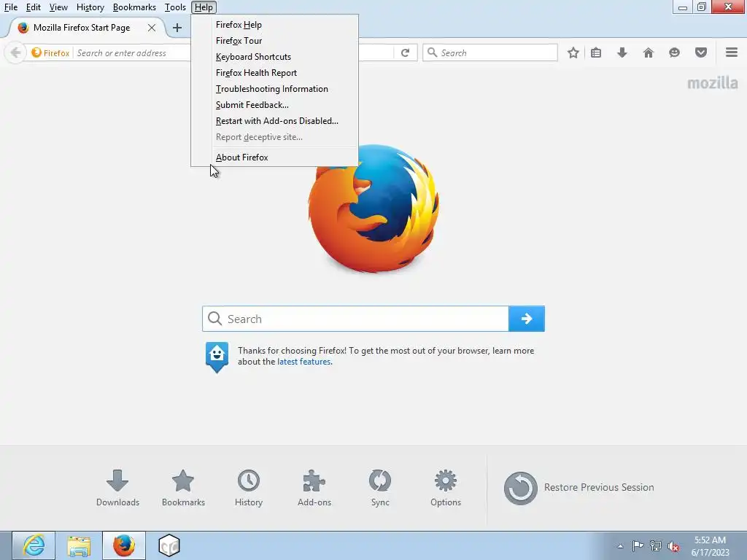Click the main page Search field
747x560 pixels.
(355, 319)
